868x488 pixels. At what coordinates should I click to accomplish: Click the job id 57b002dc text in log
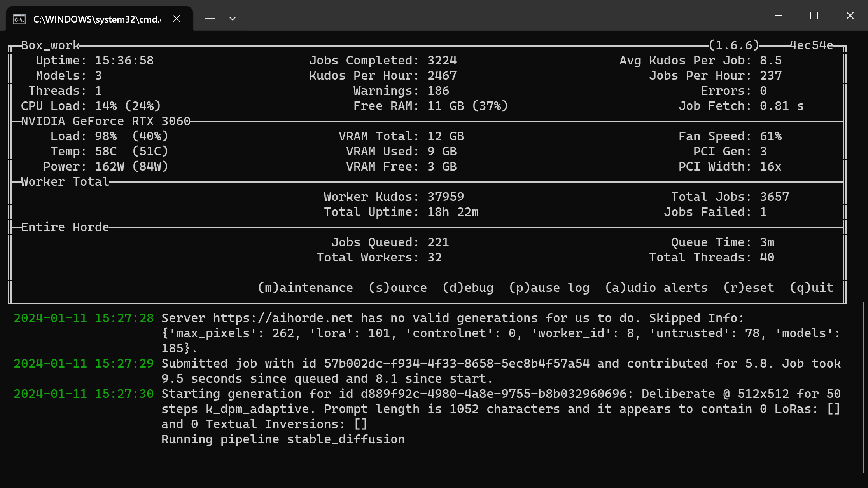[x=457, y=363]
